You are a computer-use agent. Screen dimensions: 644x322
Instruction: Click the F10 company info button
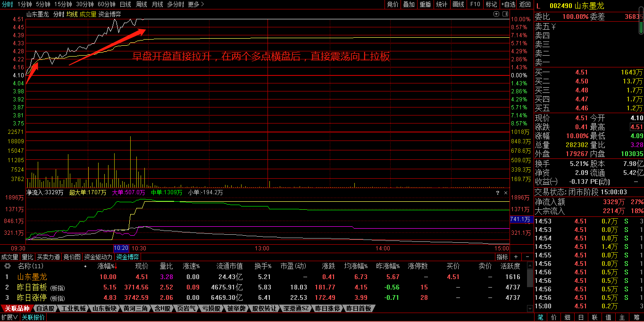tap(475, 4)
